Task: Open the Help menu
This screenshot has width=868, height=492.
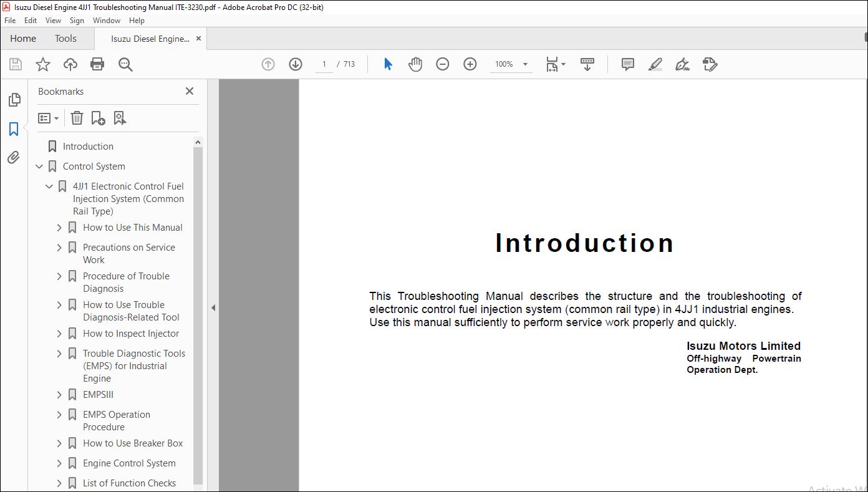Action: tap(137, 21)
